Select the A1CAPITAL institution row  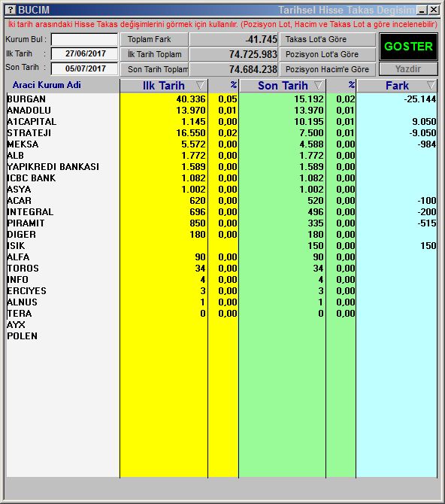tap(222, 122)
